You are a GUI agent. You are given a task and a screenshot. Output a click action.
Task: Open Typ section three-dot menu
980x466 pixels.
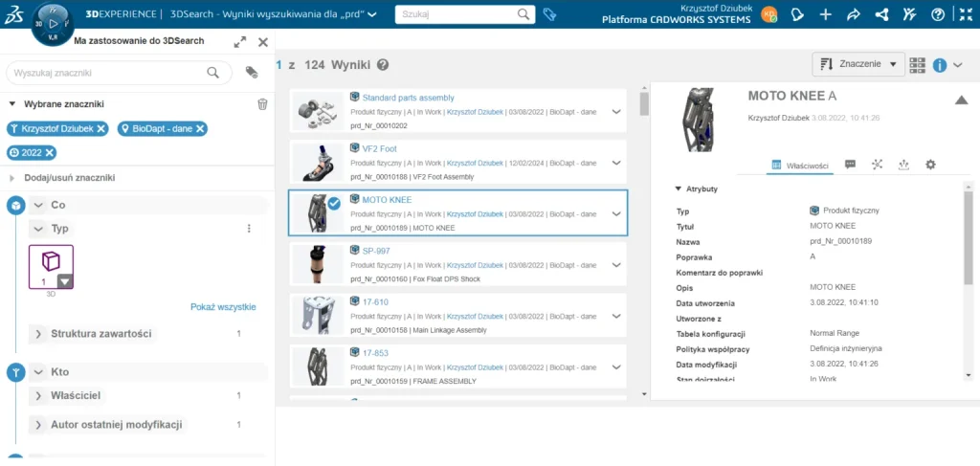pyautogui.click(x=250, y=229)
